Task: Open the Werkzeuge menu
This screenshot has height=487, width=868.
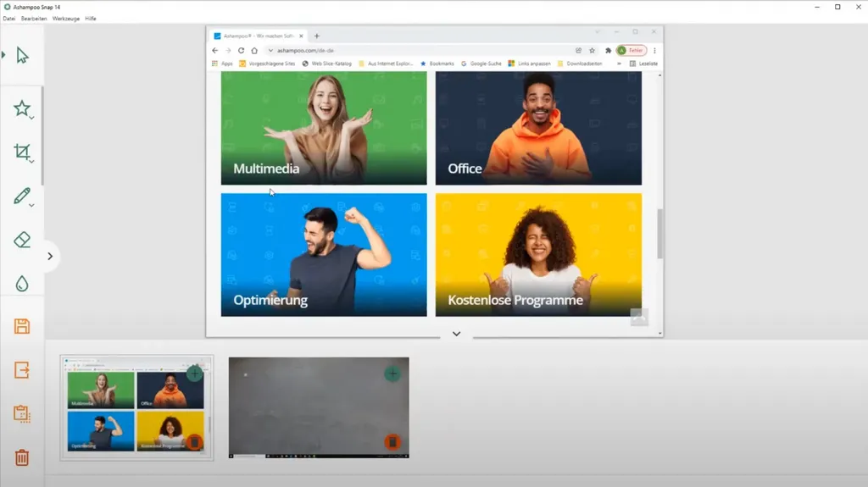Action: click(x=66, y=19)
